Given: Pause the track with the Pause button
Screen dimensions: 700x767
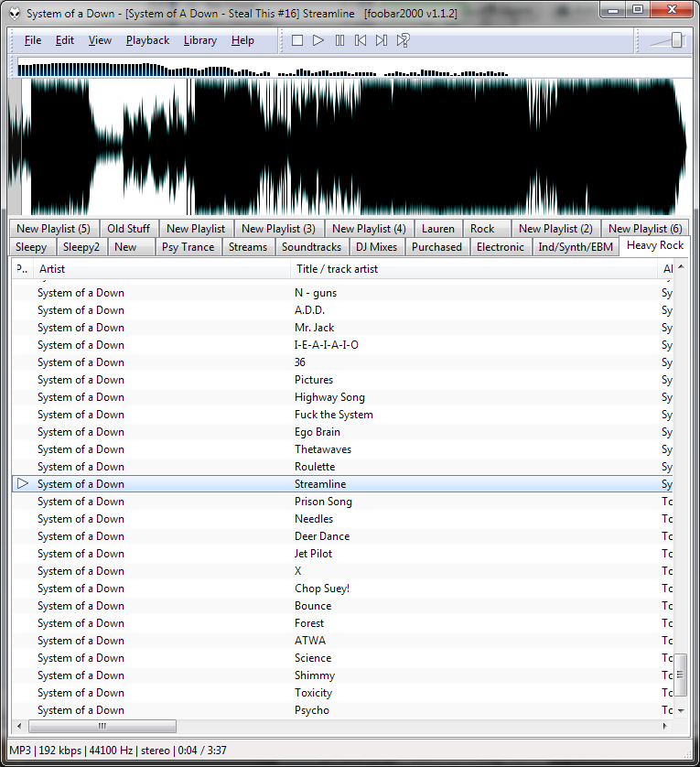Looking at the screenshot, I should tap(339, 40).
